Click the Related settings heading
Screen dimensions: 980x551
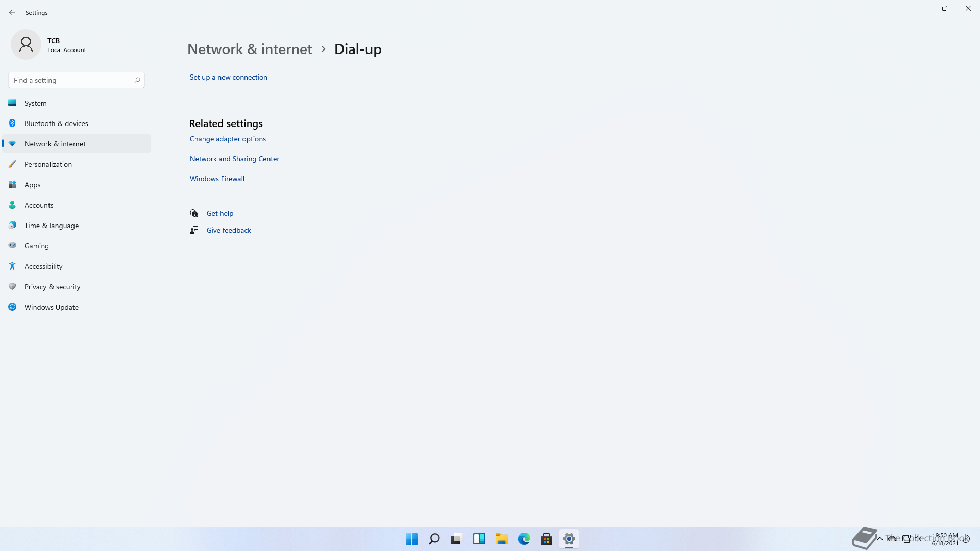[226, 123]
